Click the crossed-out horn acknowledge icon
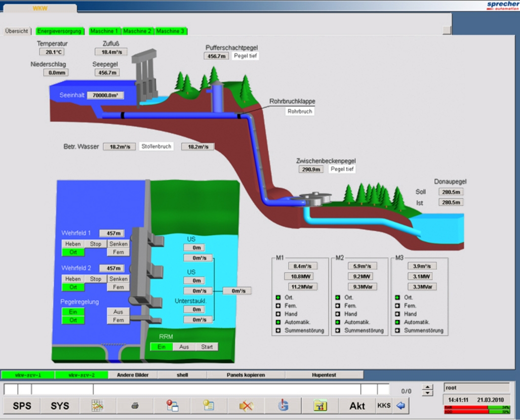This screenshot has width=520, height=420. (246, 406)
